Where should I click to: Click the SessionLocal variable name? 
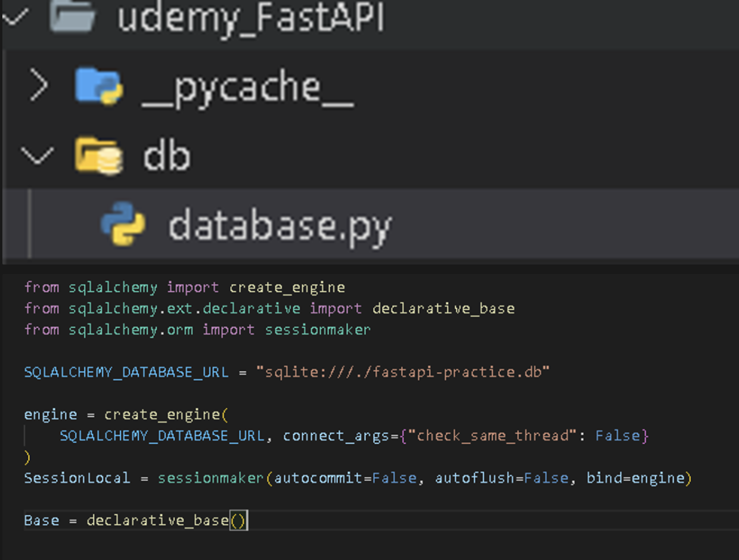77,478
